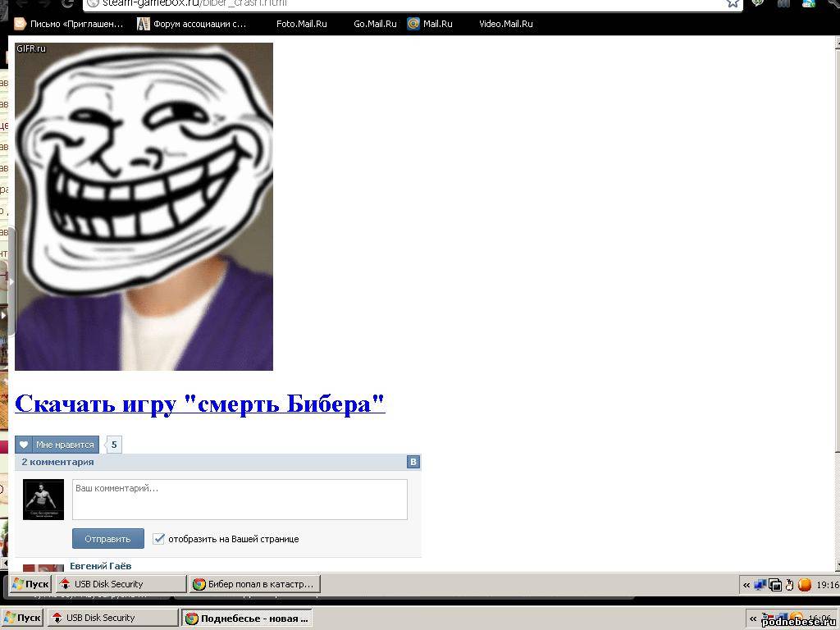Open USB Disk Security beside Бибер попал task
840x630 pixels.
(x=121, y=584)
